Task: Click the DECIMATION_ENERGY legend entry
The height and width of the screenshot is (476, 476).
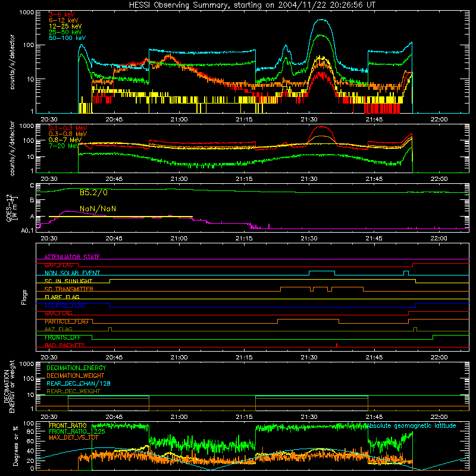Action: [x=76, y=368]
